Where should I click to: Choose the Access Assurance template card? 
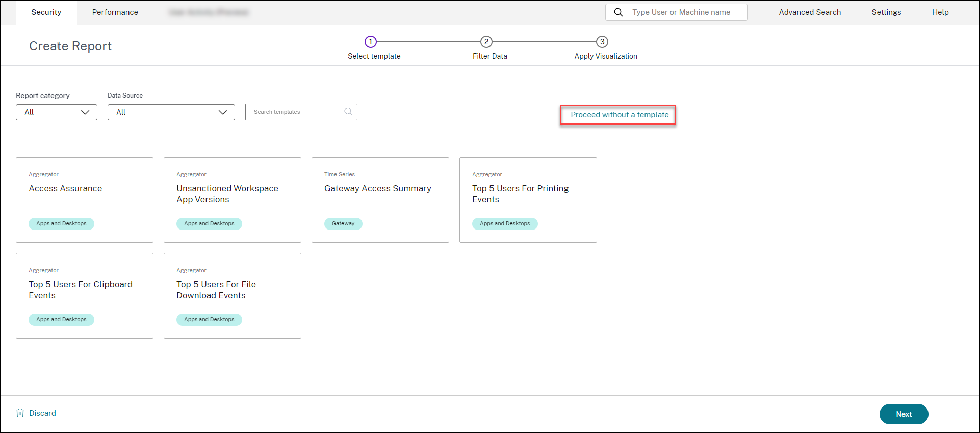coord(85,199)
